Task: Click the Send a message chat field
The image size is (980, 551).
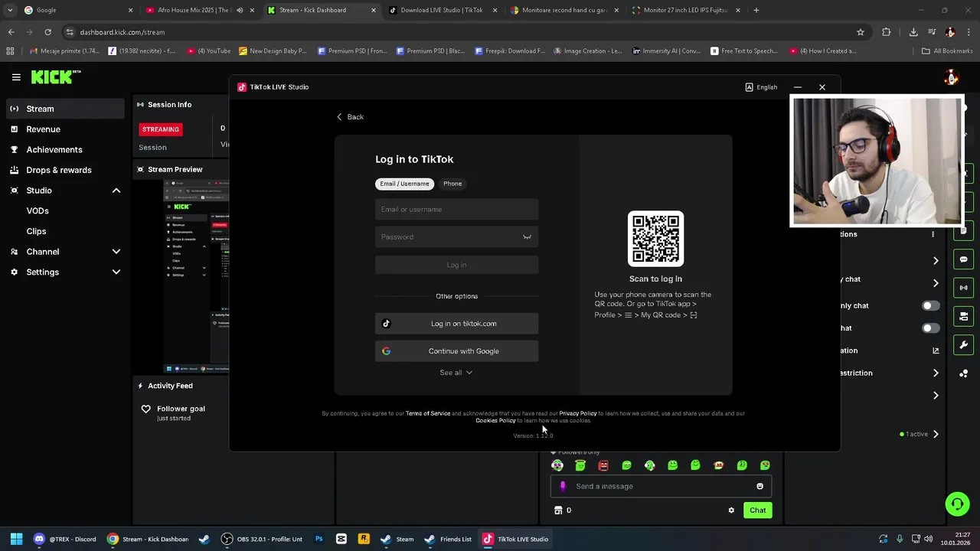Action: coord(661,486)
